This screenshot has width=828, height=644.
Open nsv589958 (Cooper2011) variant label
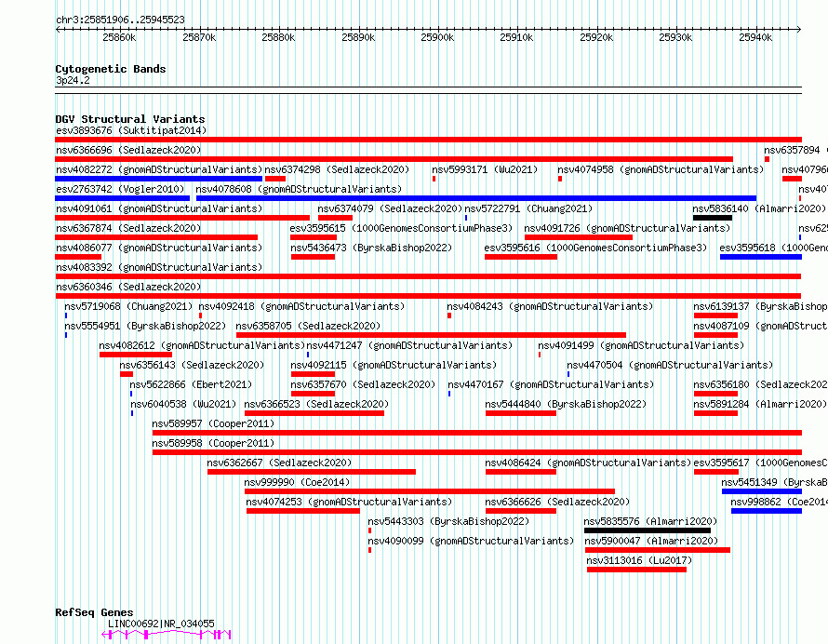213,443
